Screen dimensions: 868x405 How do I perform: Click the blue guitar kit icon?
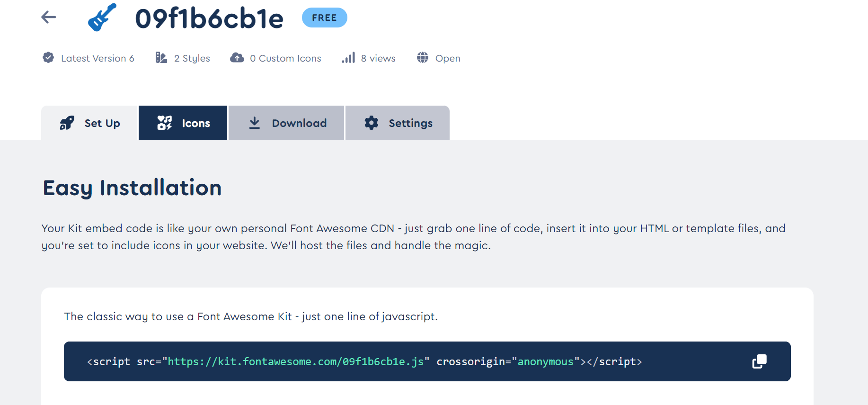(102, 18)
